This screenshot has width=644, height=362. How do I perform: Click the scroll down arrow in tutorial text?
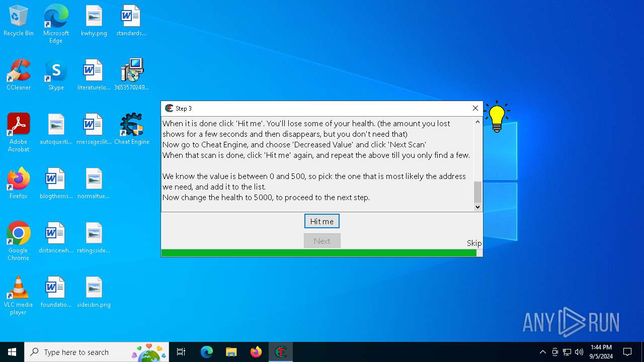click(478, 207)
